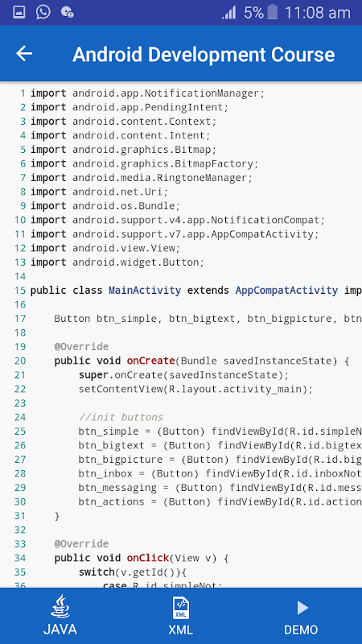Open the JAVA tab
362x644 pixels.
60,615
